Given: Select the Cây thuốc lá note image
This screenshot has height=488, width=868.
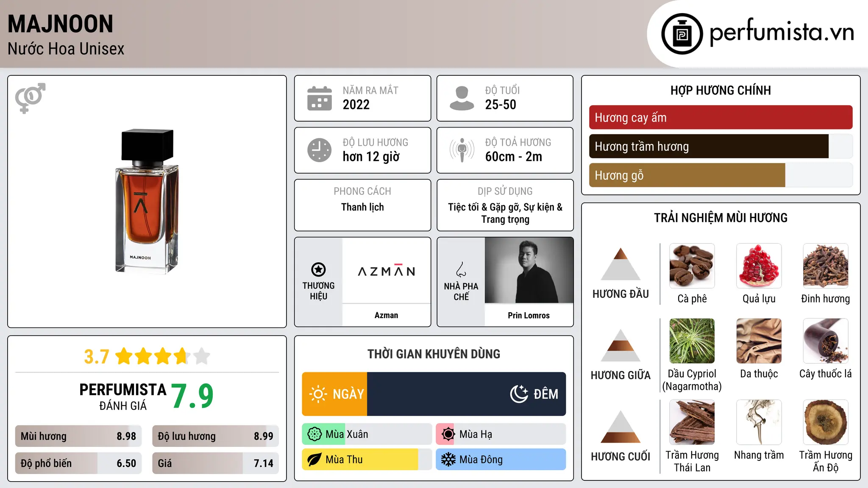Looking at the screenshot, I should click(x=826, y=341).
